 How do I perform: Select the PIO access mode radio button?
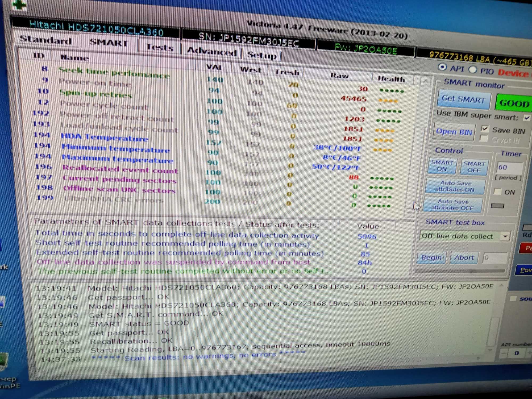pyautogui.click(x=473, y=69)
